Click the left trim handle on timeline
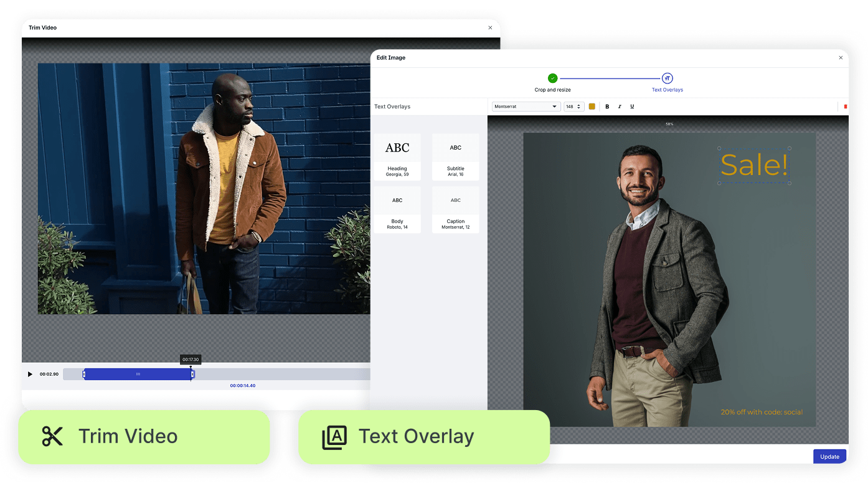Viewport: 868px width, 483px height. (84, 374)
